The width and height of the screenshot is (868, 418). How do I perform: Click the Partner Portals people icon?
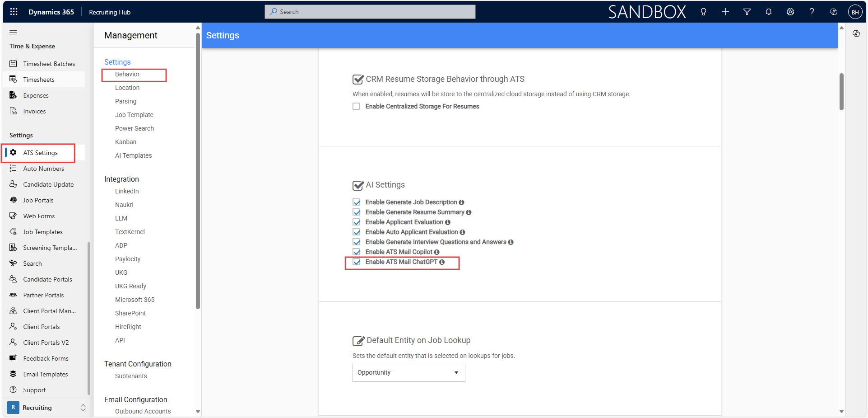[x=14, y=295]
